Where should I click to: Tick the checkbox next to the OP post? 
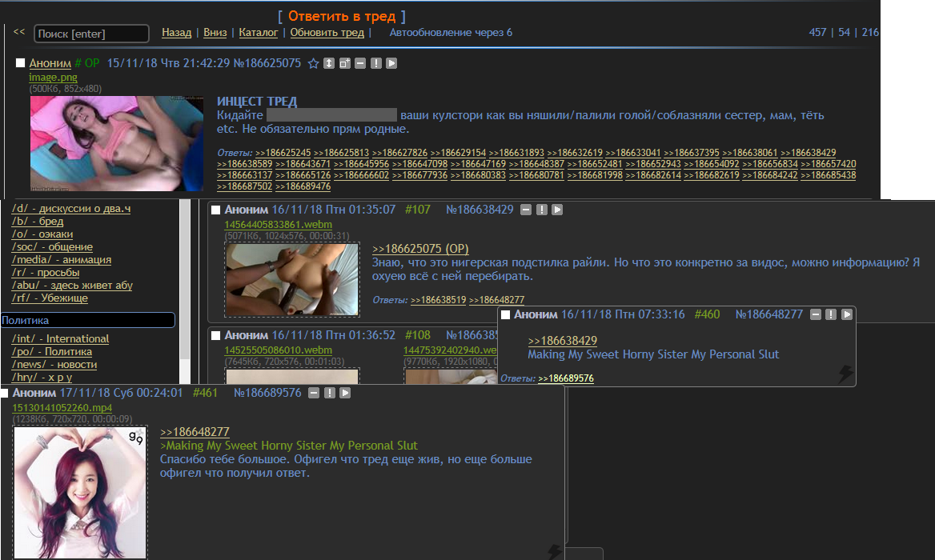[21, 63]
